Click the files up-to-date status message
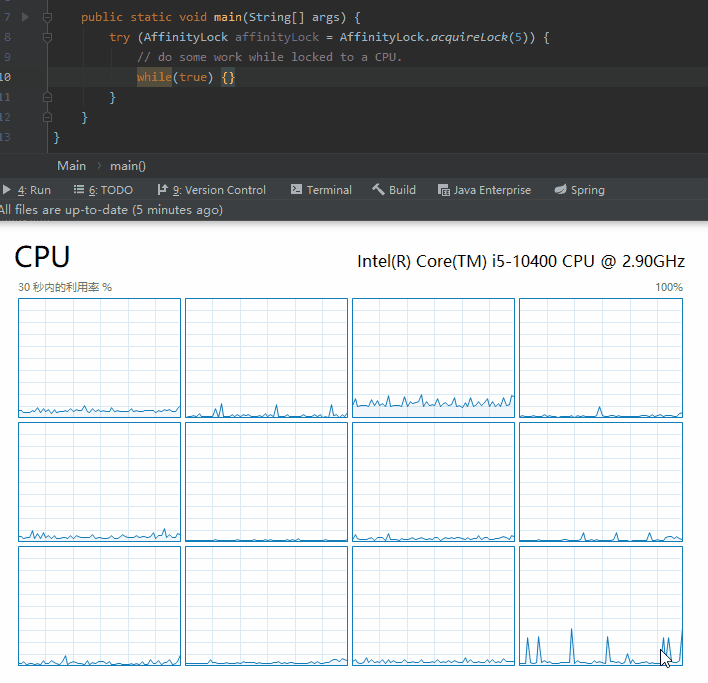 pyautogui.click(x=110, y=210)
